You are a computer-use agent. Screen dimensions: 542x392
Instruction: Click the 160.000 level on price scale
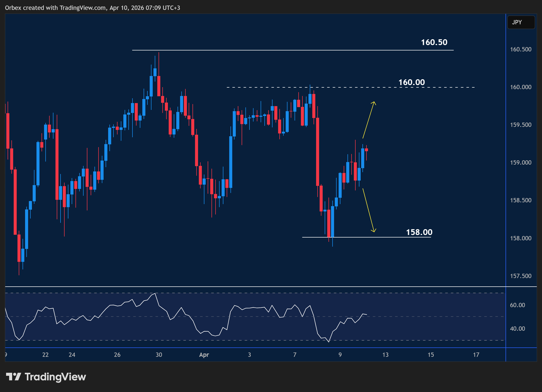click(x=521, y=87)
